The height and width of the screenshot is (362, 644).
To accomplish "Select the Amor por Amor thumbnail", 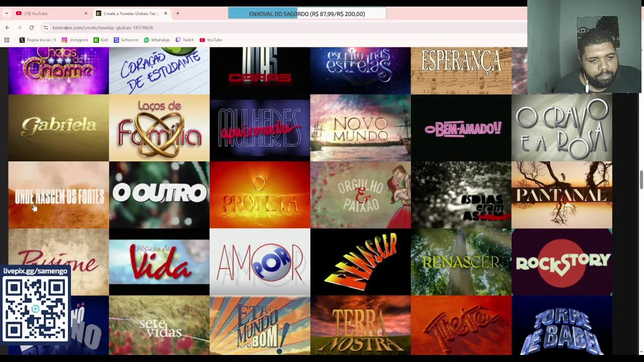I will coord(260,262).
